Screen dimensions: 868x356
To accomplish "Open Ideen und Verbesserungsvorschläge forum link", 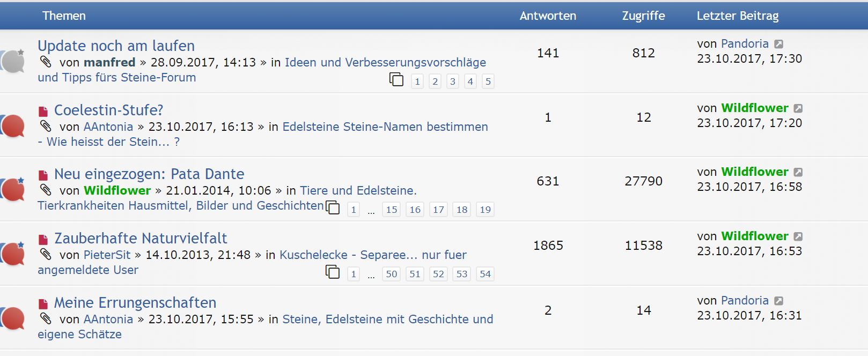I will 385,63.
